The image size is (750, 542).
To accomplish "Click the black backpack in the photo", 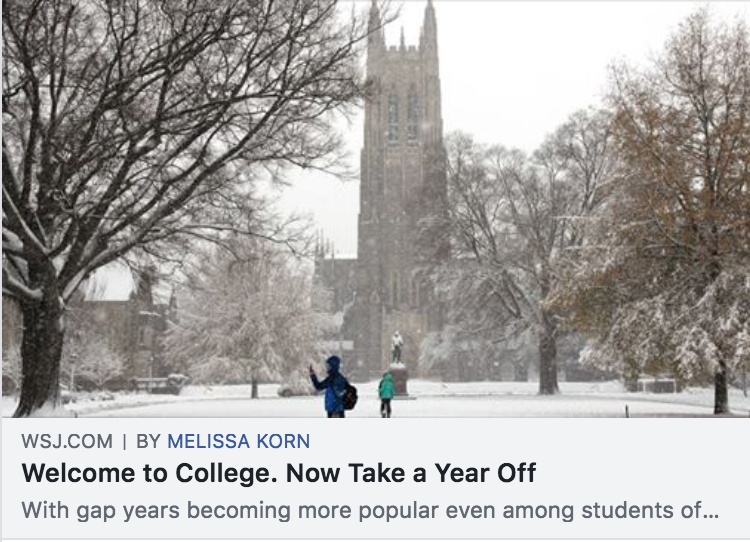I will pos(351,397).
